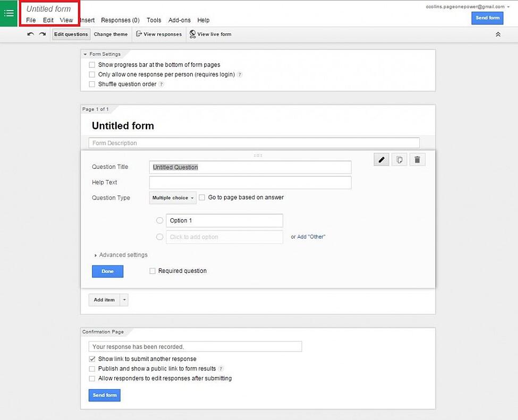Screen dimensions: 518x420
Task: Click the Form Description field
Action: 254,143
